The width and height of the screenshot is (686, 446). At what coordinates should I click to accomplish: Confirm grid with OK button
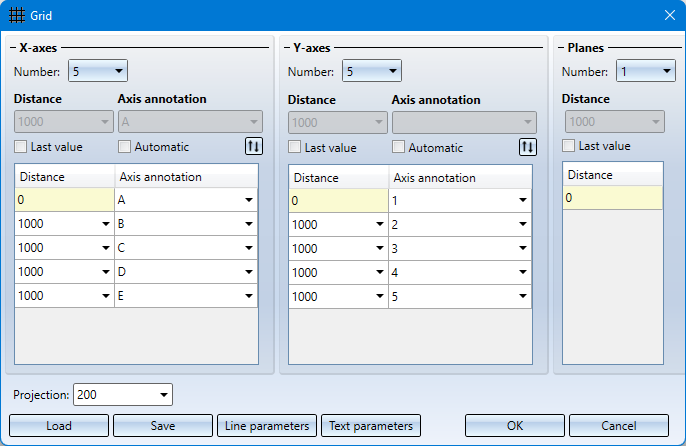click(515, 426)
